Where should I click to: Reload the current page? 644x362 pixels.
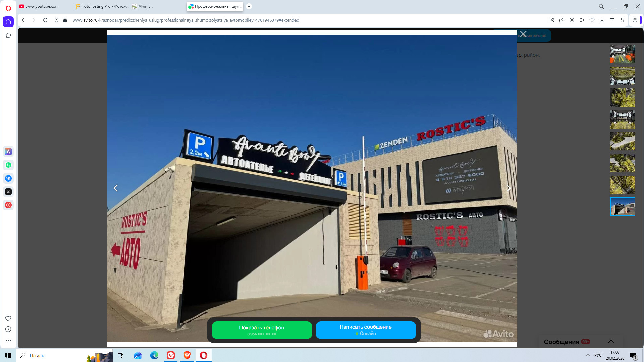[45, 20]
